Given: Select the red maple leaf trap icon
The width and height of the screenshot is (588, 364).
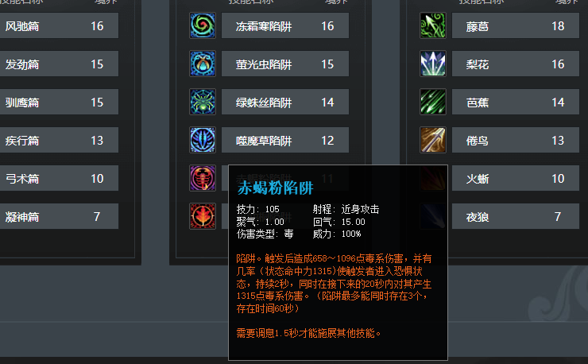Looking at the screenshot, I should pos(203,216).
